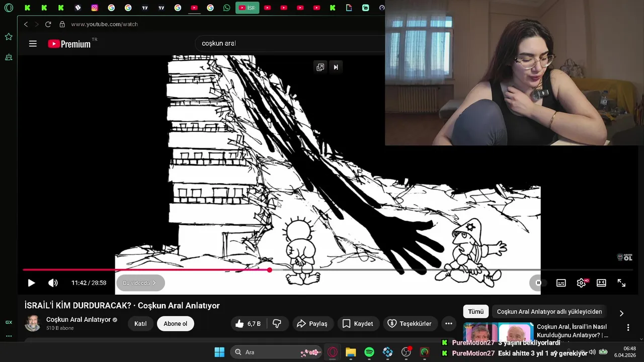The height and width of the screenshot is (362, 644).
Task: Save the video with Kaydet
Action: tap(358, 324)
